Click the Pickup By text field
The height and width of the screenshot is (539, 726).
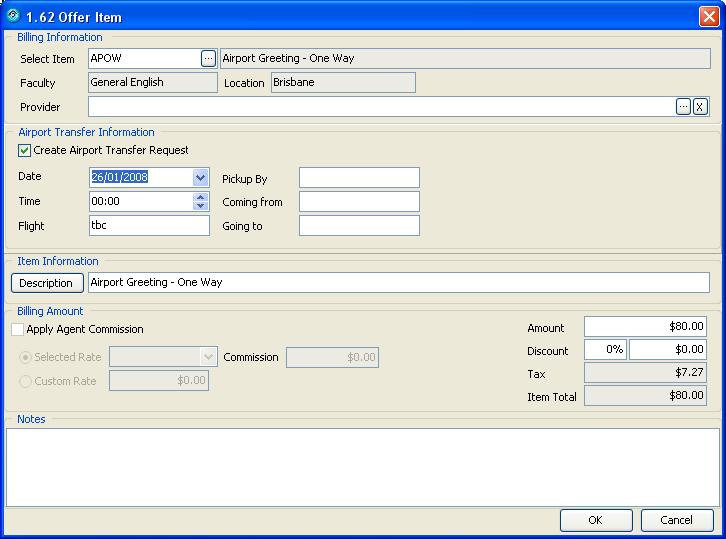pos(359,178)
